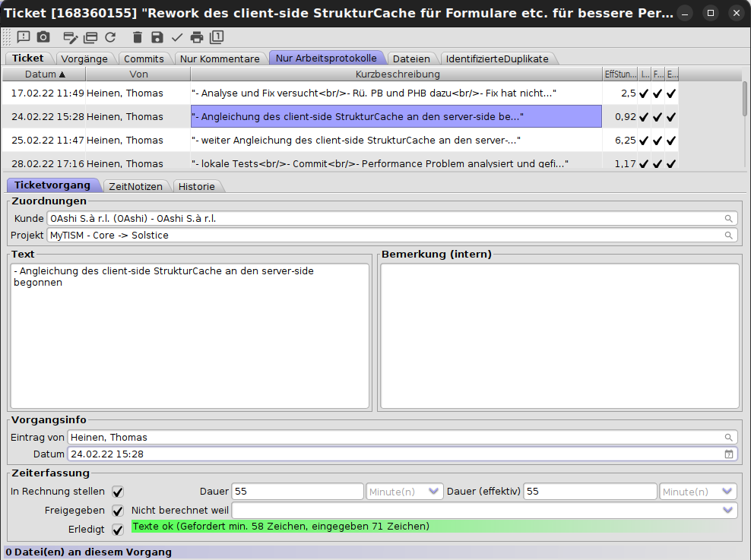Click the speech bubble alert icon in toolbar
Viewport: 751px width, 560px height.
24,37
